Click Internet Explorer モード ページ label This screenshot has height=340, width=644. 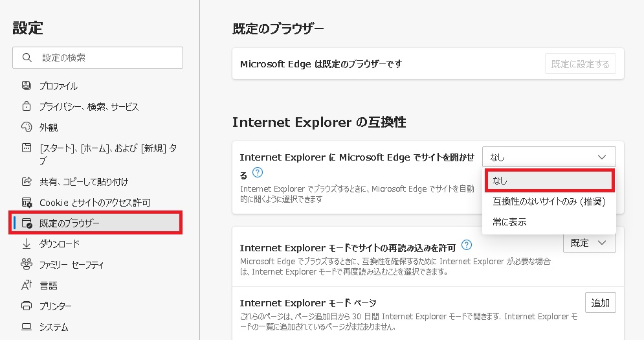pyautogui.click(x=308, y=303)
